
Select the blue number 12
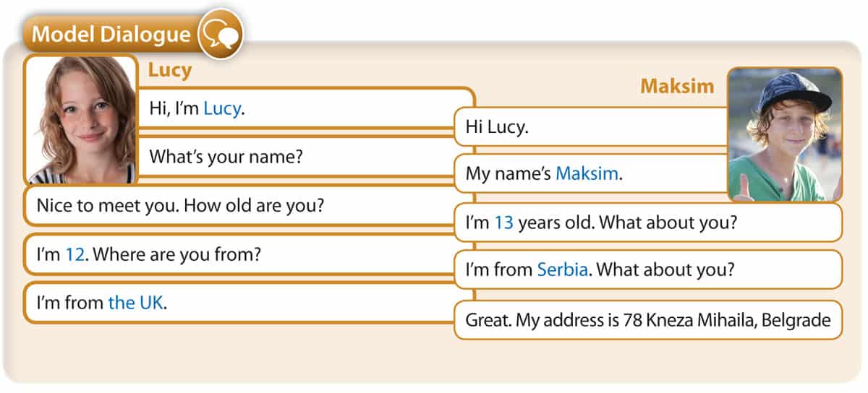point(75,254)
